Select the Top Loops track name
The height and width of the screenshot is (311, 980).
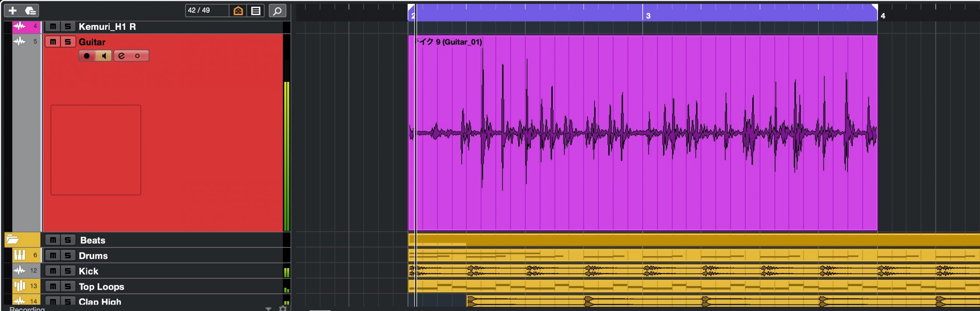click(x=101, y=286)
